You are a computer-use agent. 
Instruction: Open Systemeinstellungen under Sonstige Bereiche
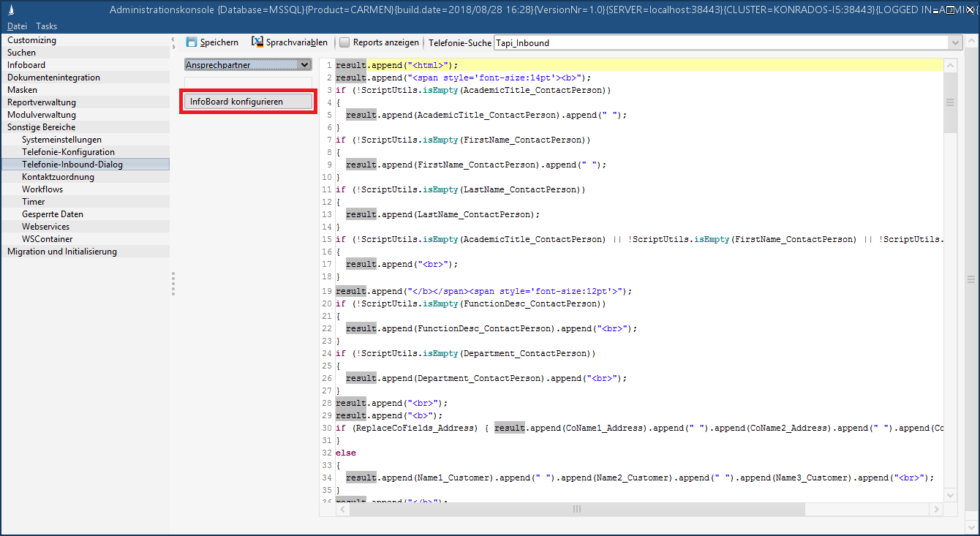tap(61, 140)
